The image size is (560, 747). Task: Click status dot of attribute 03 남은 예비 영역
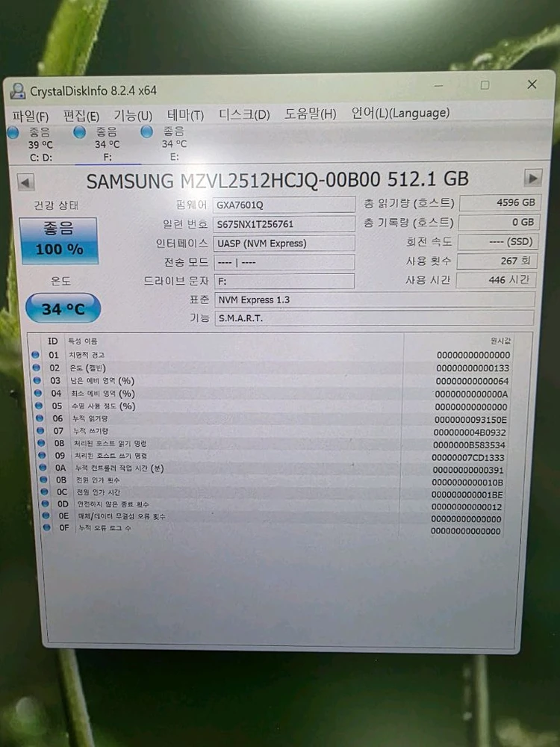(37, 381)
